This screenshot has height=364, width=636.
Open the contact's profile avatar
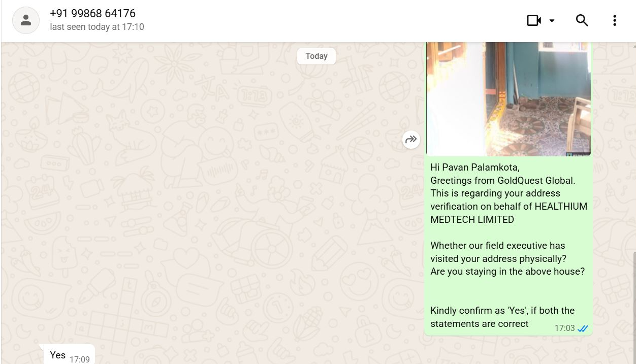[26, 20]
